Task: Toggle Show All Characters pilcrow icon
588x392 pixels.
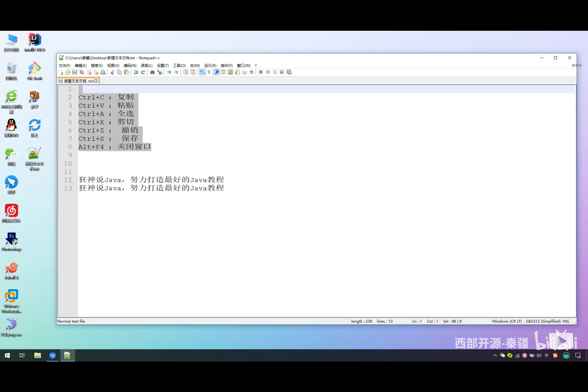Action: click(209, 72)
